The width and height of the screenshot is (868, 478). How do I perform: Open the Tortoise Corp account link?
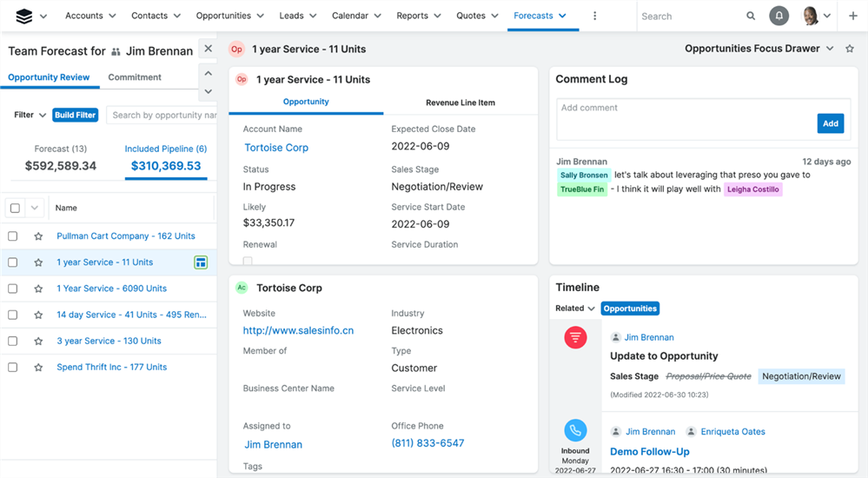[x=276, y=148]
